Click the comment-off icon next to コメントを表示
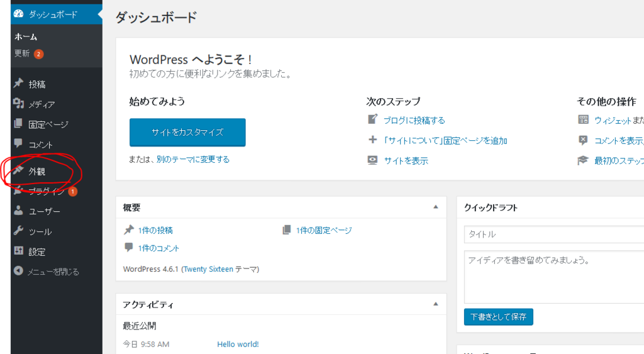Viewport: 644px width, 354px height. 583,140
